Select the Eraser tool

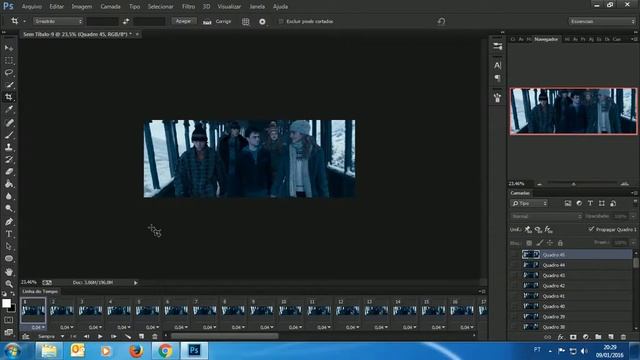(x=9, y=171)
